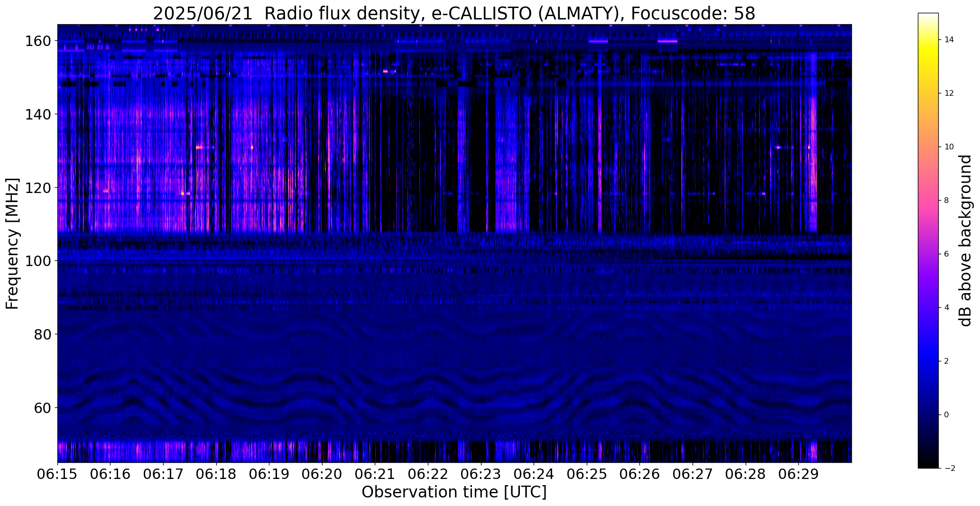980x506 pixels.
Task: Click the 140 MHz frequency tick label
Action: point(37,114)
